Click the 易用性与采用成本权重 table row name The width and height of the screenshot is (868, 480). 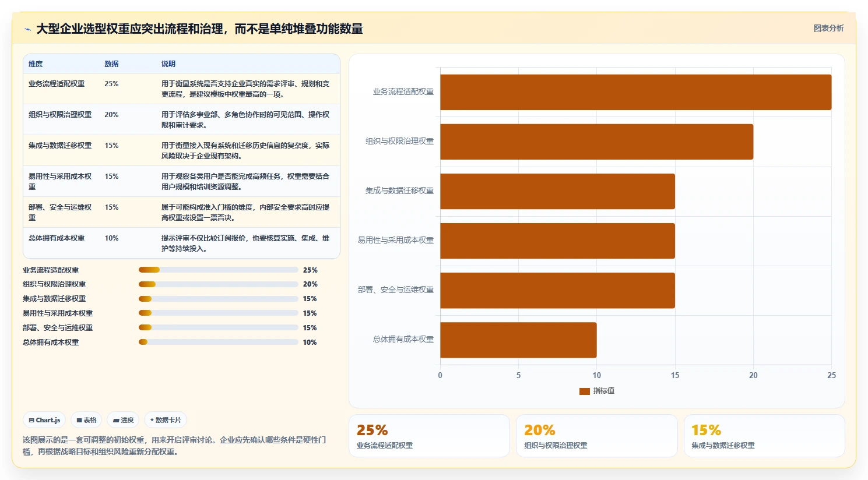(61, 182)
